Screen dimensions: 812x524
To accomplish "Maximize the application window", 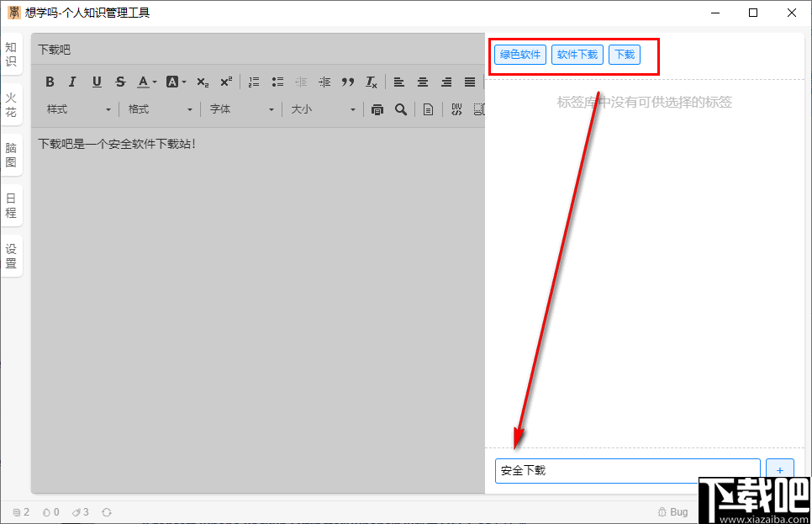I will [x=753, y=13].
